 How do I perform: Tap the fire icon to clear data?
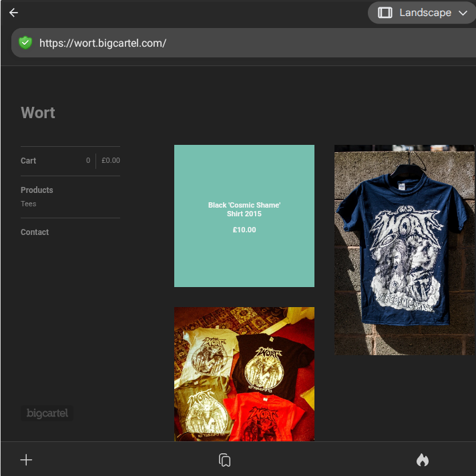pos(422,459)
